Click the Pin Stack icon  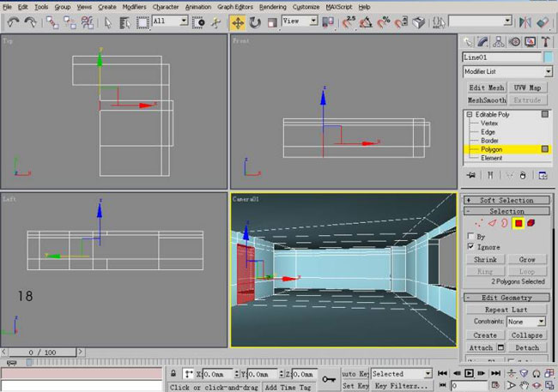(471, 175)
